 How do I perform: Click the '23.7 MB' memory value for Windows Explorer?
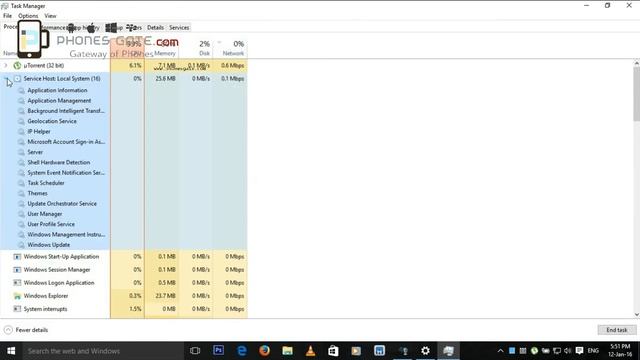click(x=165, y=296)
